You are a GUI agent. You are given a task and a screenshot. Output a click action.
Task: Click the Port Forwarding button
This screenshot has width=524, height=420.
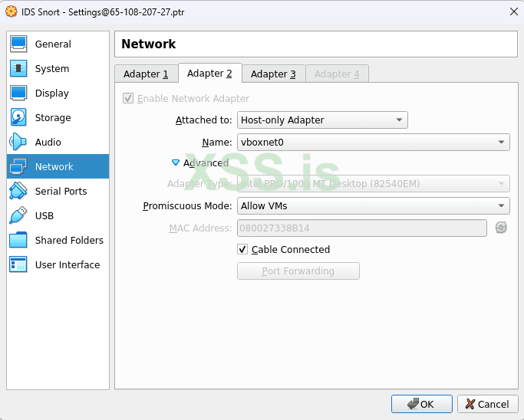coord(298,271)
